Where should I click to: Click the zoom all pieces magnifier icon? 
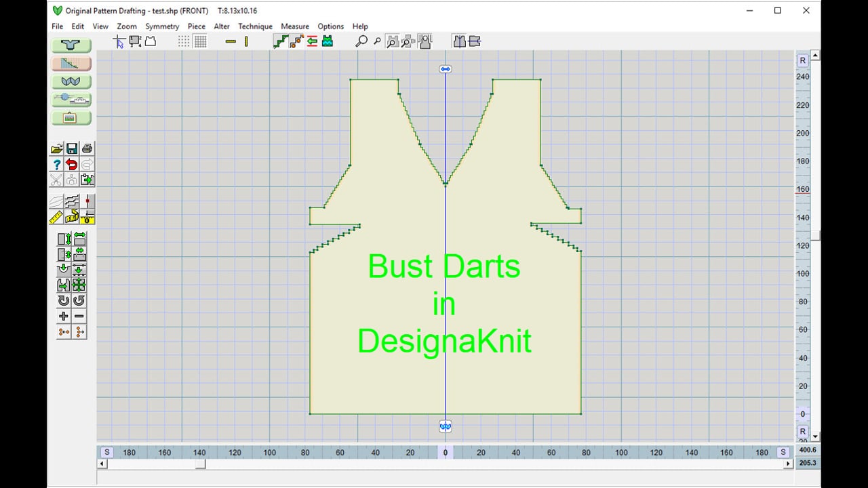[x=408, y=41]
